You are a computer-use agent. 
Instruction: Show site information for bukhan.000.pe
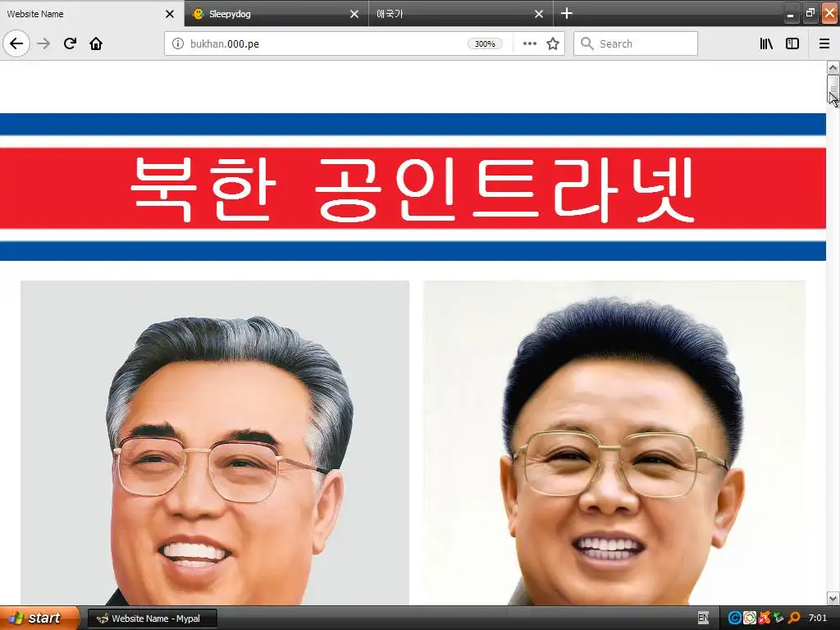click(x=177, y=43)
